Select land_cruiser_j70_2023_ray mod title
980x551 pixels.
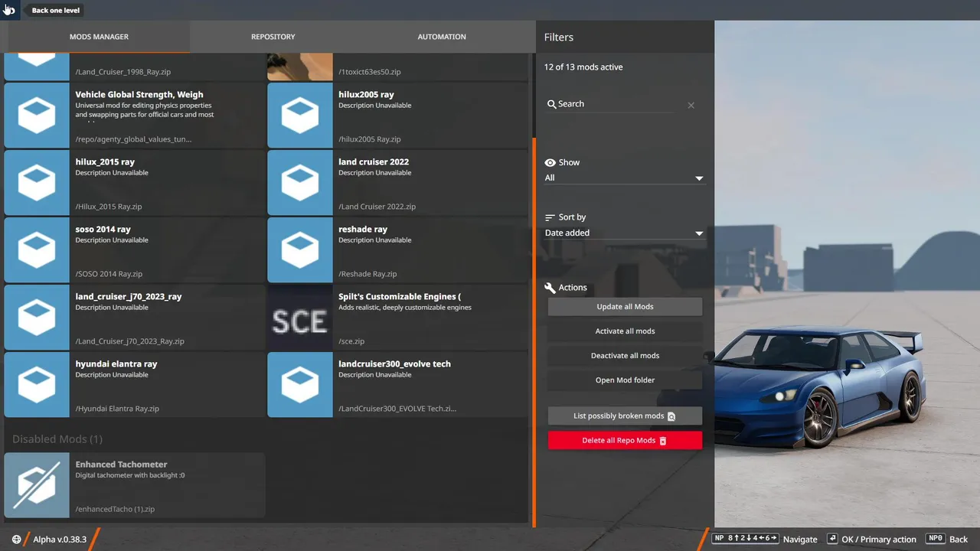point(129,297)
